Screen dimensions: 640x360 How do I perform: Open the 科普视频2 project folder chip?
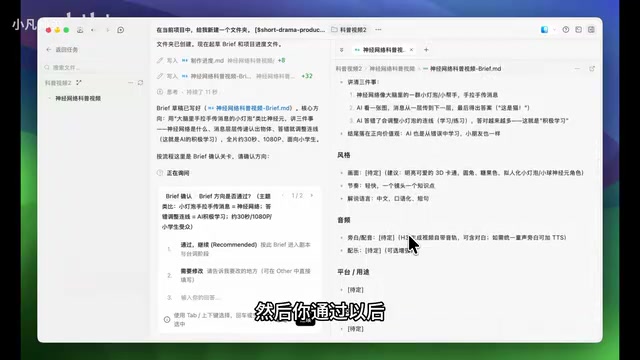[x=349, y=30]
